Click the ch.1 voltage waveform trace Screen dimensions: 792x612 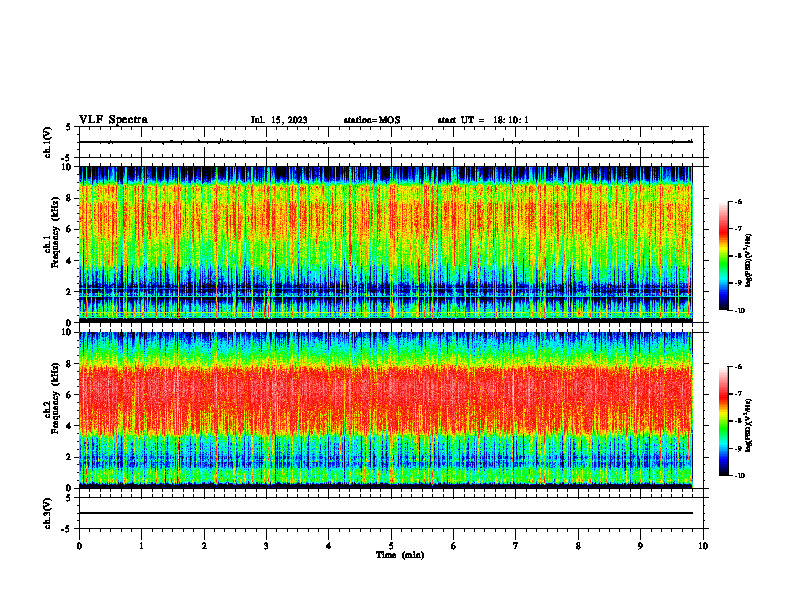386,142
